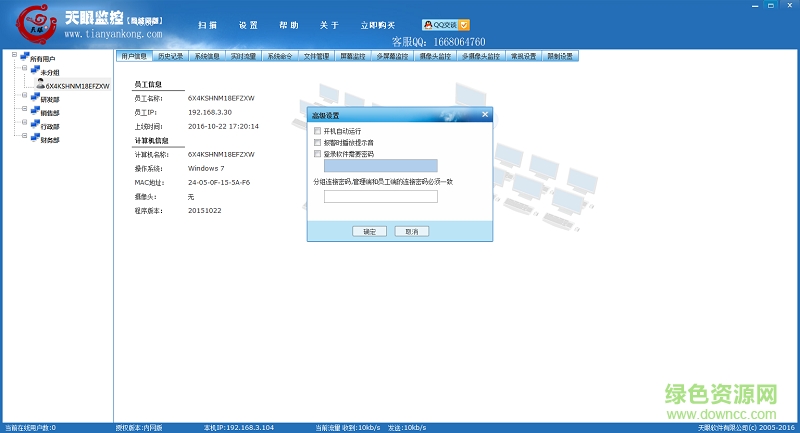Switch to the 多屏幕监控 tab
Image resolution: width=800 pixels, height=433 pixels.
point(392,56)
